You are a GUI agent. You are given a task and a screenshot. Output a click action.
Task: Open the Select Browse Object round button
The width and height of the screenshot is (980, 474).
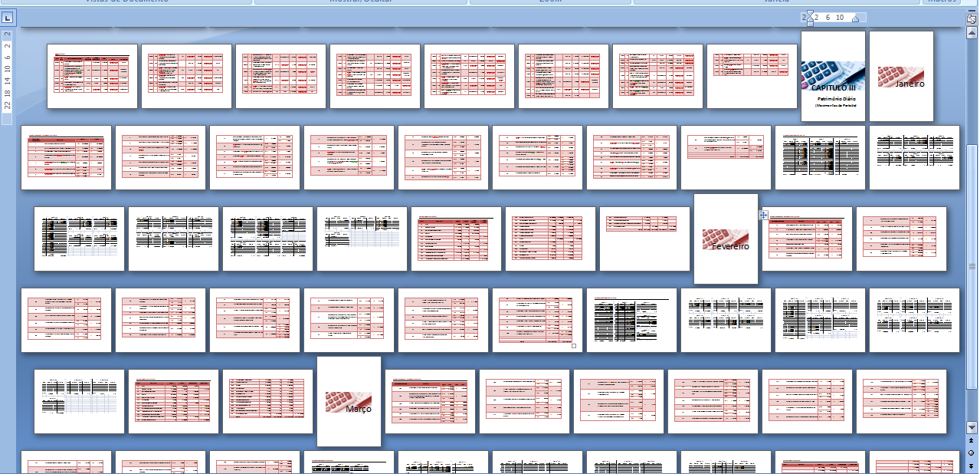coord(972,453)
